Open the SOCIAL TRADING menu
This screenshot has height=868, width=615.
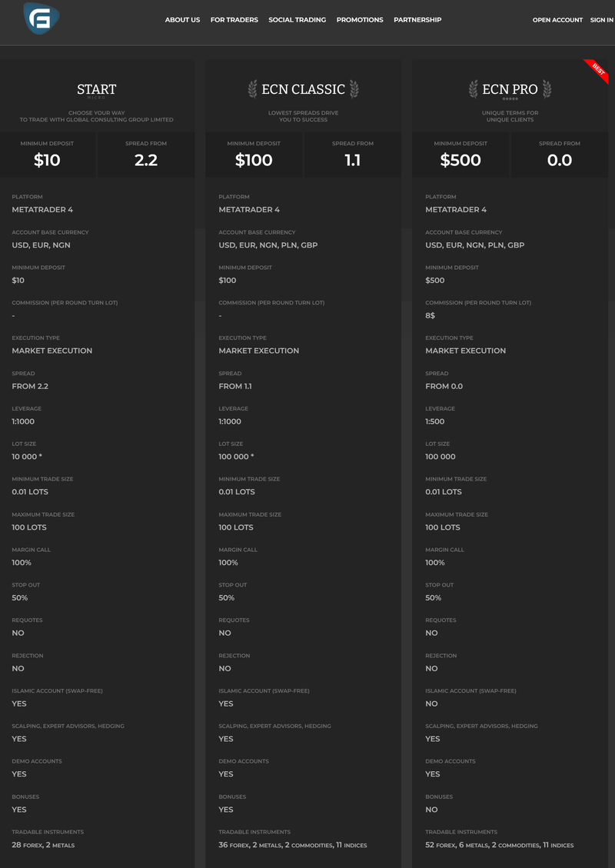(298, 20)
